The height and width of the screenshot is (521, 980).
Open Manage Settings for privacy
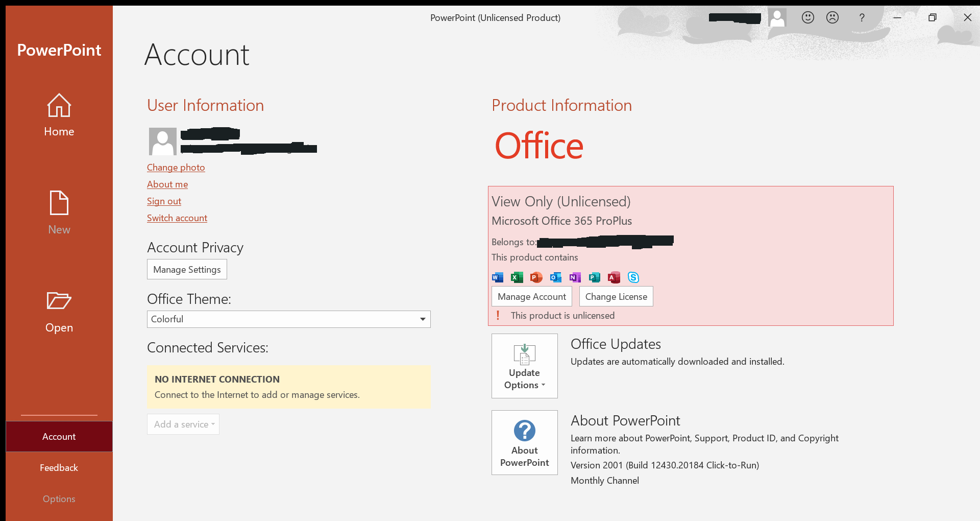pyautogui.click(x=187, y=270)
